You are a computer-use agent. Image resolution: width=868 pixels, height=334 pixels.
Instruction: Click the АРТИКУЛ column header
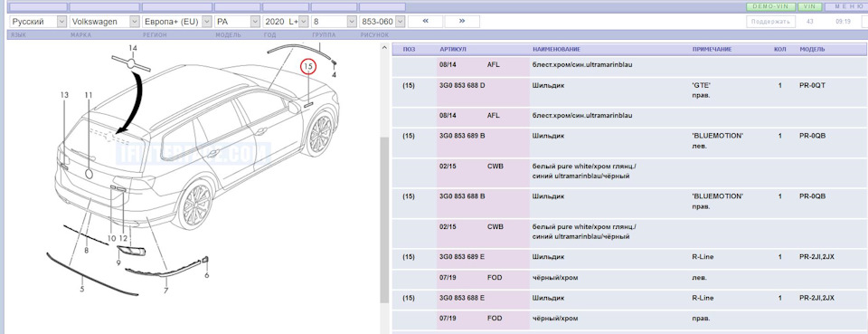pyautogui.click(x=452, y=49)
